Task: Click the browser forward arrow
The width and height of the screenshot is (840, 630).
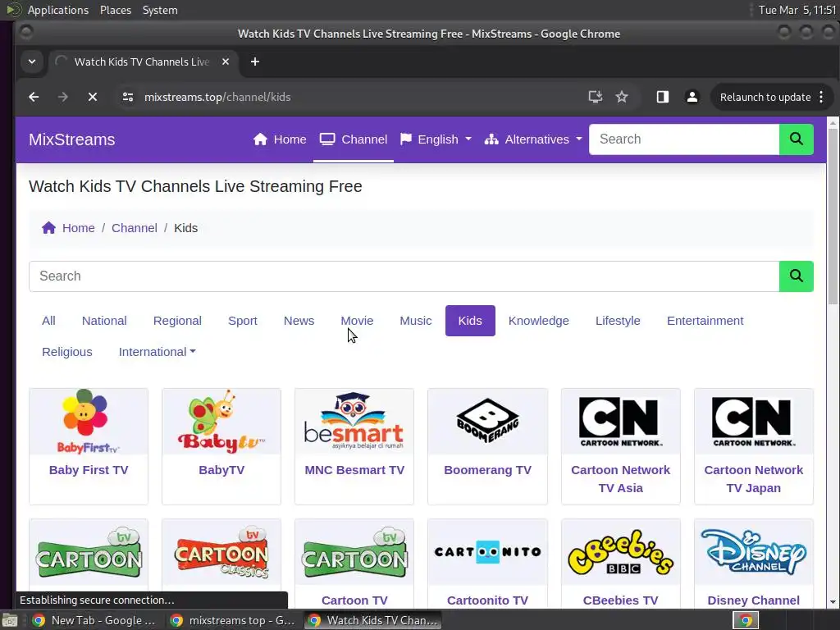Action: 62,97
